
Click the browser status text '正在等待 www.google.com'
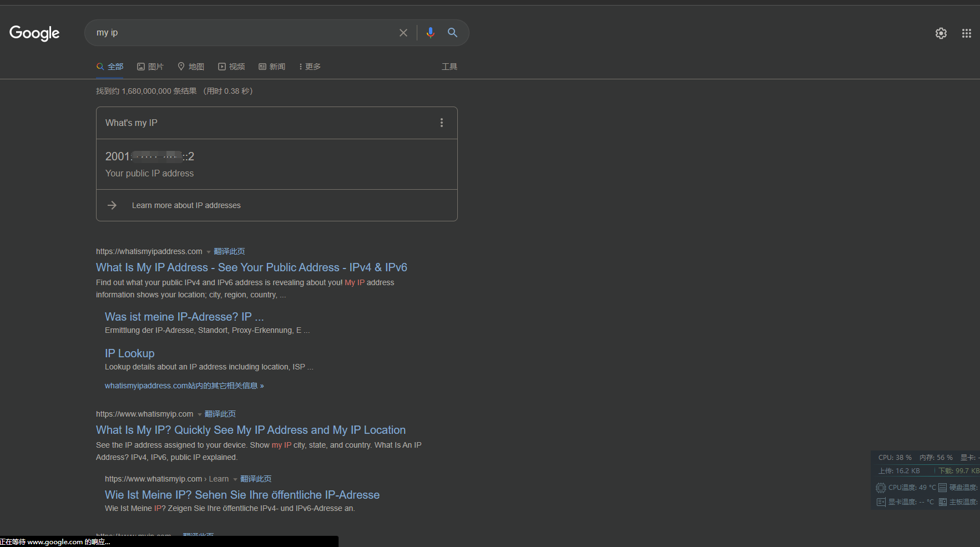55,542
